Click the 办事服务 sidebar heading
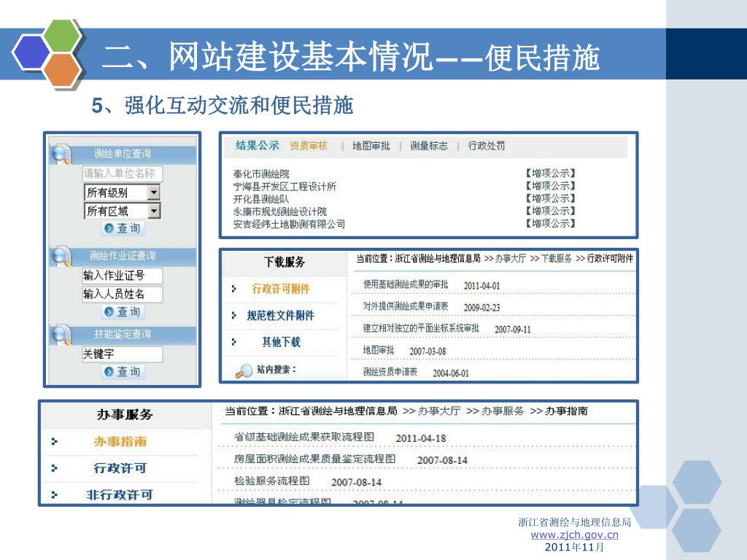 (x=125, y=415)
